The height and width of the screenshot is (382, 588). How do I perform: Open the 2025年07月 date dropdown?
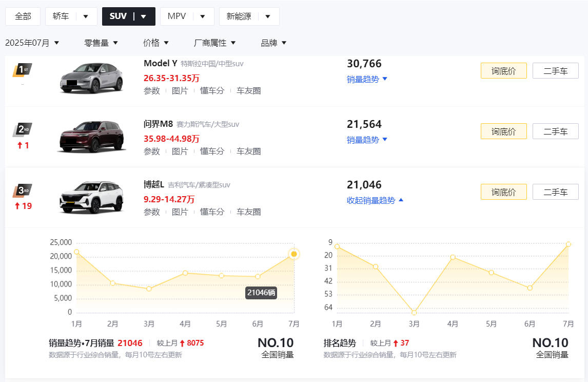pyautogui.click(x=32, y=43)
